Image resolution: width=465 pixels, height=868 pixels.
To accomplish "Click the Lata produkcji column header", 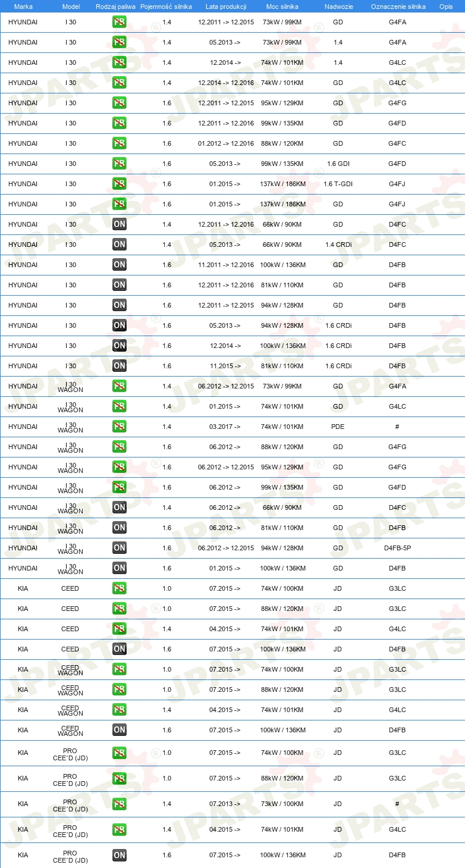I will 226,7.
